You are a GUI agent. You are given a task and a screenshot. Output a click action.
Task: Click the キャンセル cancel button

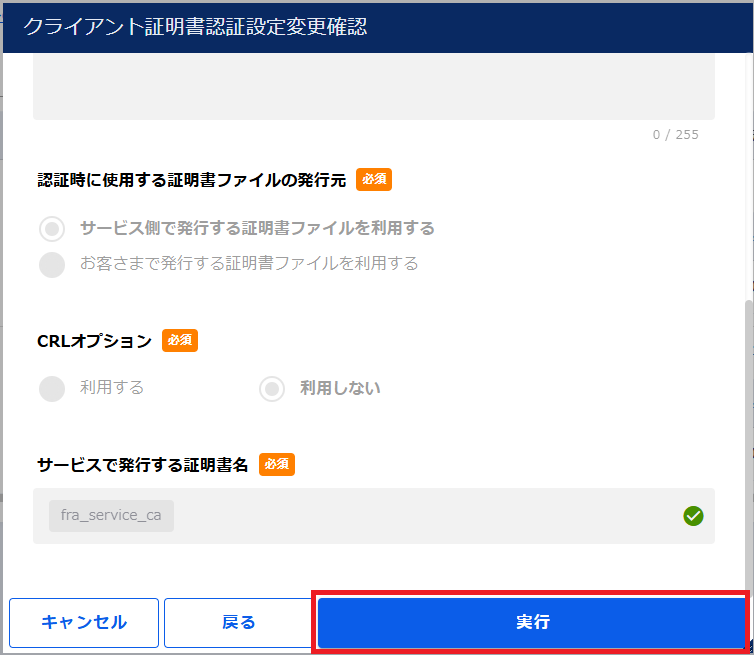click(x=84, y=622)
